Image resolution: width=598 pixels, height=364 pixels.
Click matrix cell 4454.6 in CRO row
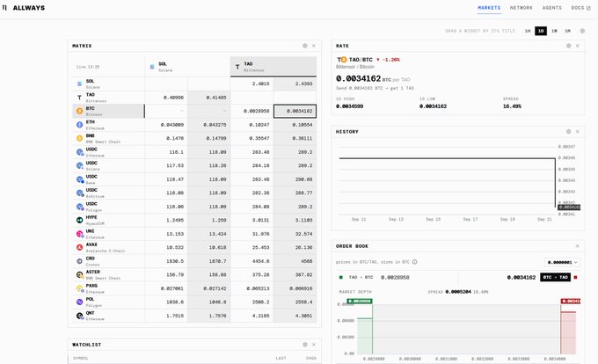click(x=252, y=261)
